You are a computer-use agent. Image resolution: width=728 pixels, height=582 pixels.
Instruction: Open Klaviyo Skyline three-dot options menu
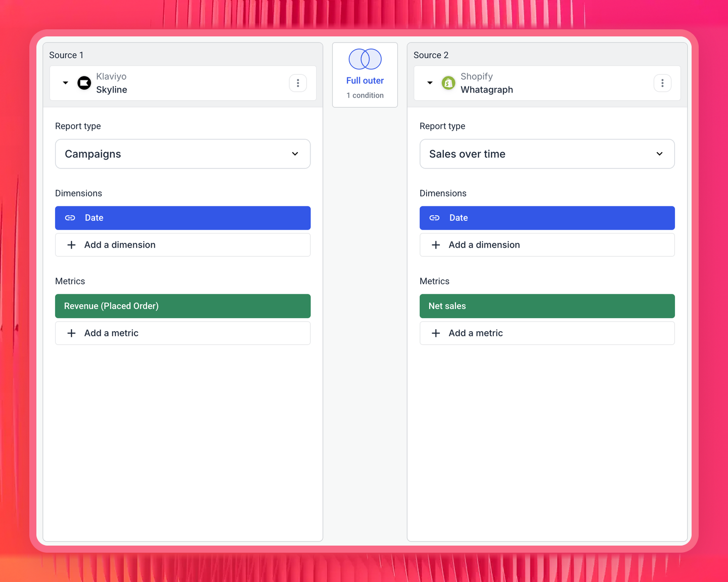[298, 83]
